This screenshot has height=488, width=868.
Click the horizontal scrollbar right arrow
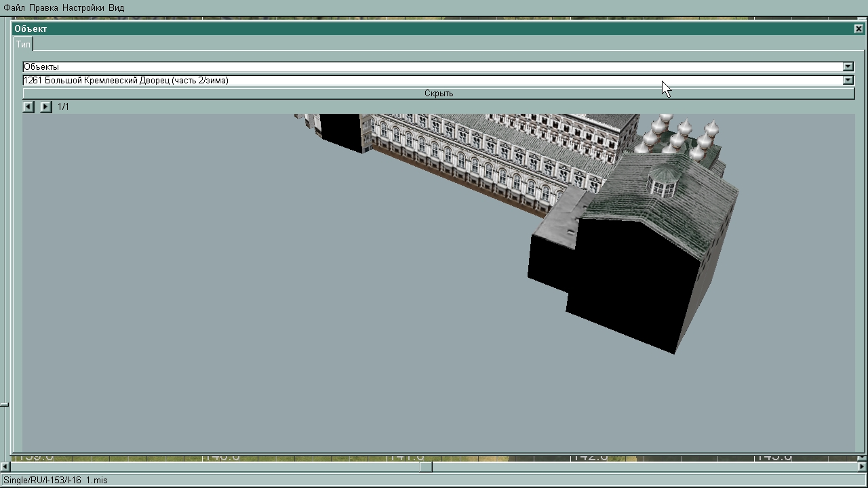[863, 466]
